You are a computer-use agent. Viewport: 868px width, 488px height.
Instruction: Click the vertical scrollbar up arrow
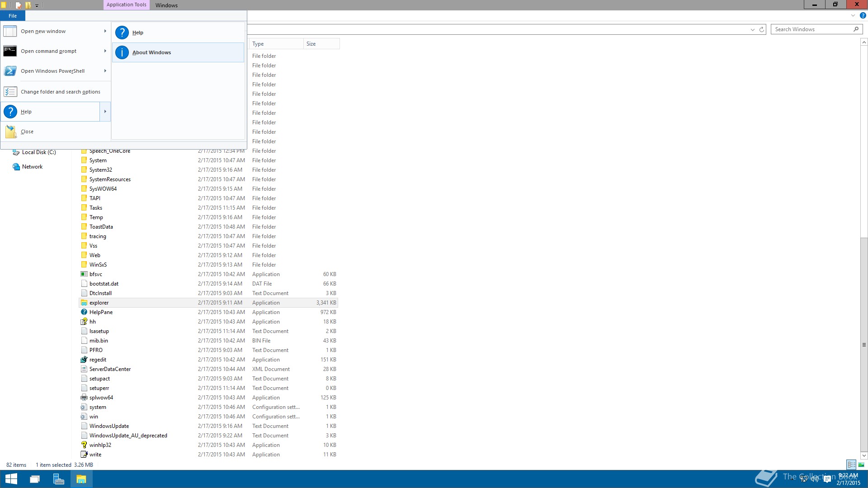click(x=864, y=42)
